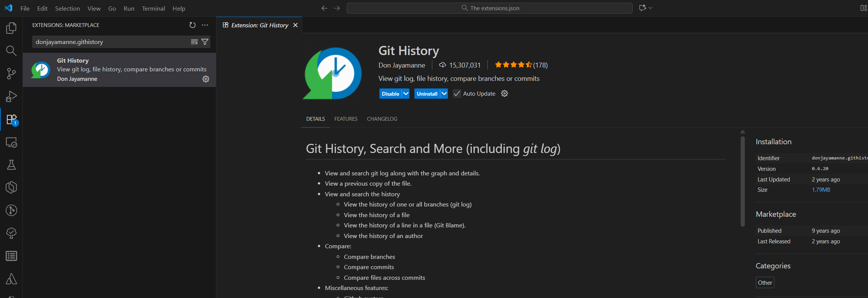Click the 15,307,031 install count
The image size is (868, 298).
pyautogui.click(x=460, y=65)
